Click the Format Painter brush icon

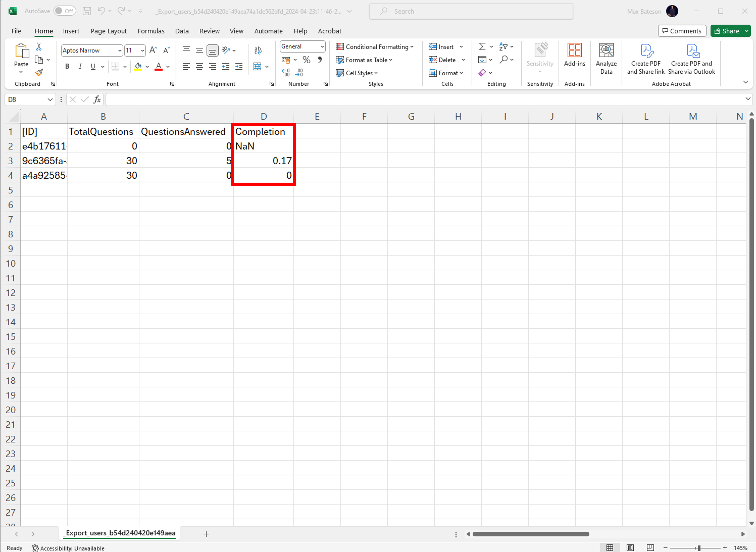tap(39, 72)
